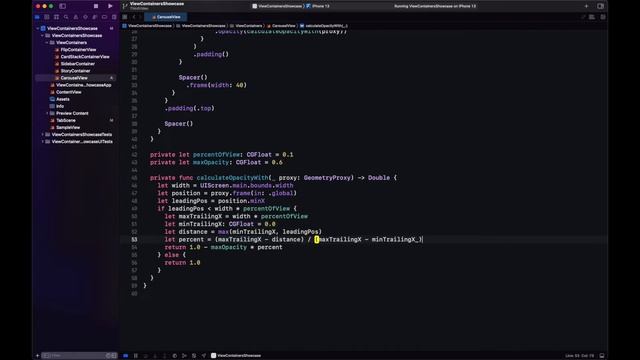The image size is (640, 360).
Task: Go forward in editor history
Action: (x=140, y=17)
